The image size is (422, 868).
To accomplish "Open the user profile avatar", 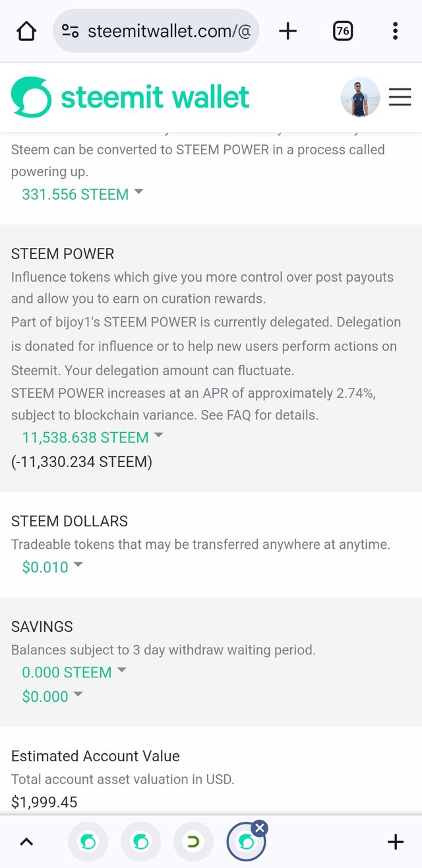I will [x=360, y=98].
